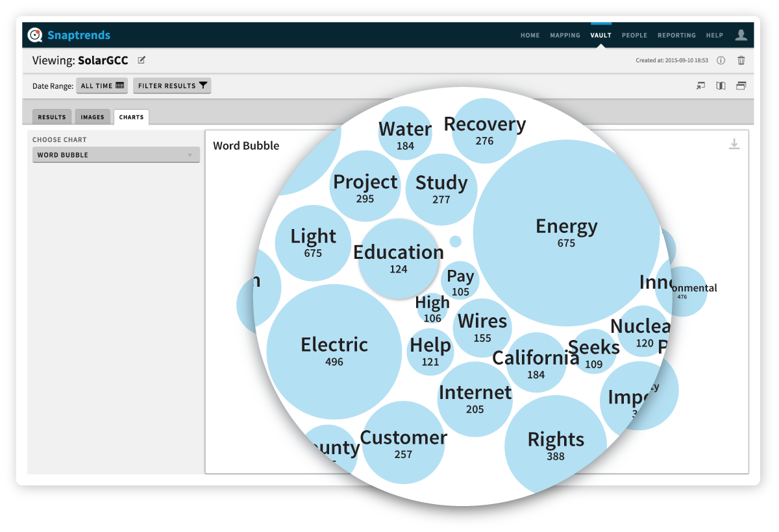This screenshot has width=779, height=532.
Task: Switch to the IMAGES tab
Action: [x=92, y=117]
